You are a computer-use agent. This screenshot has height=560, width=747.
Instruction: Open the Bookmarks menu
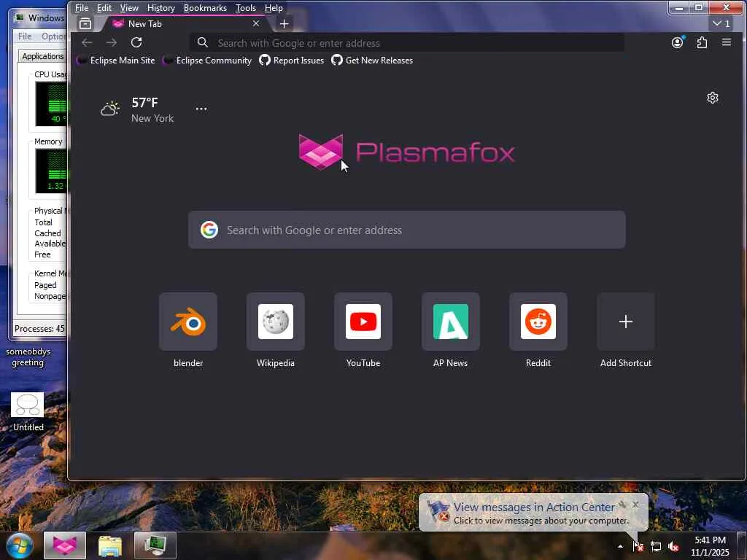point(205,7)
